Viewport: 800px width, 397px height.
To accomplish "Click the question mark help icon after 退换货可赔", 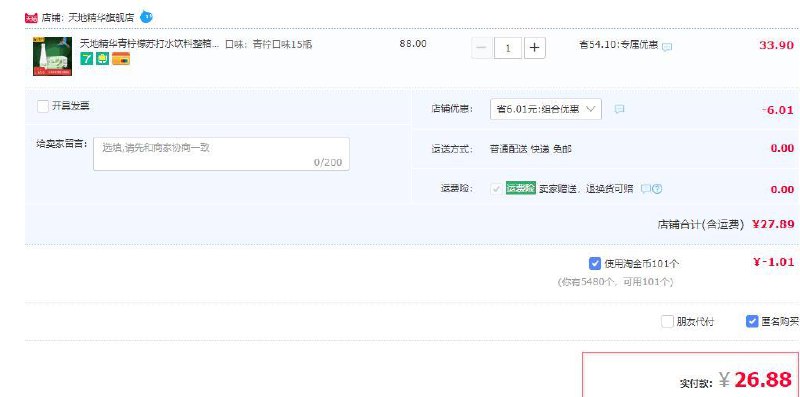I will click(657, 189).
